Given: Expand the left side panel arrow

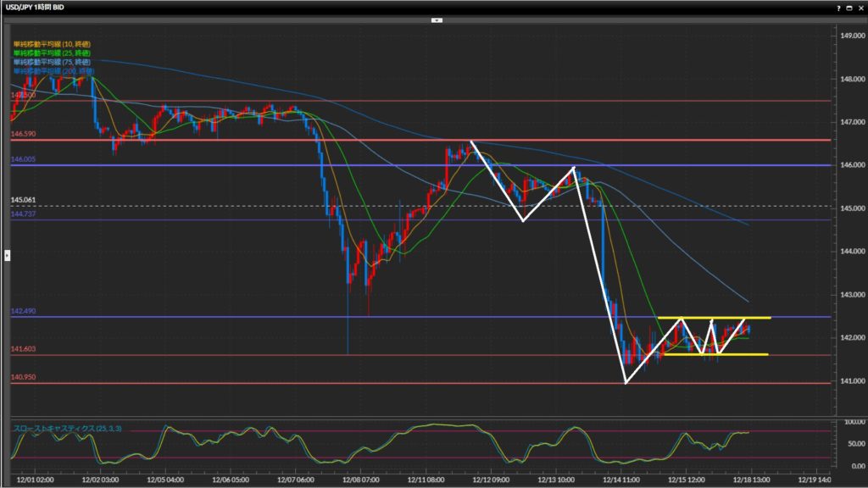Looking at the screenshot, I should click(8, 254).
